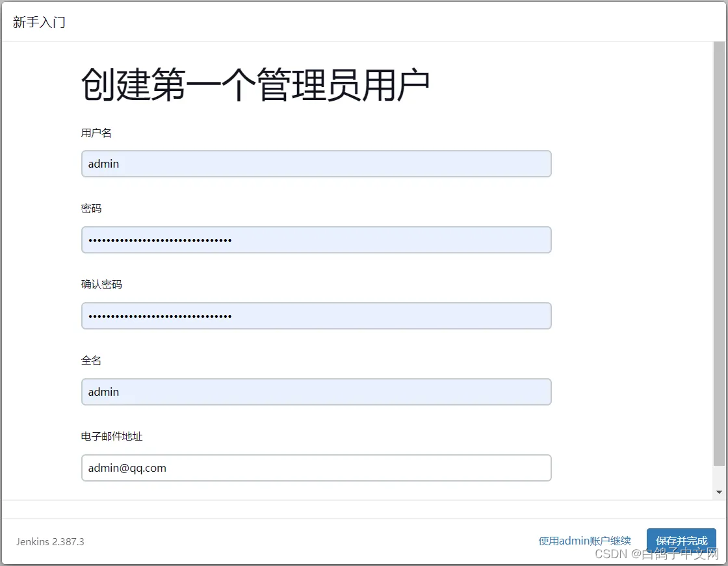Viewport: 728px width, 566px height.
Task: Click the 创建第一个管理员用户 heading
Action: pos(255,84)
